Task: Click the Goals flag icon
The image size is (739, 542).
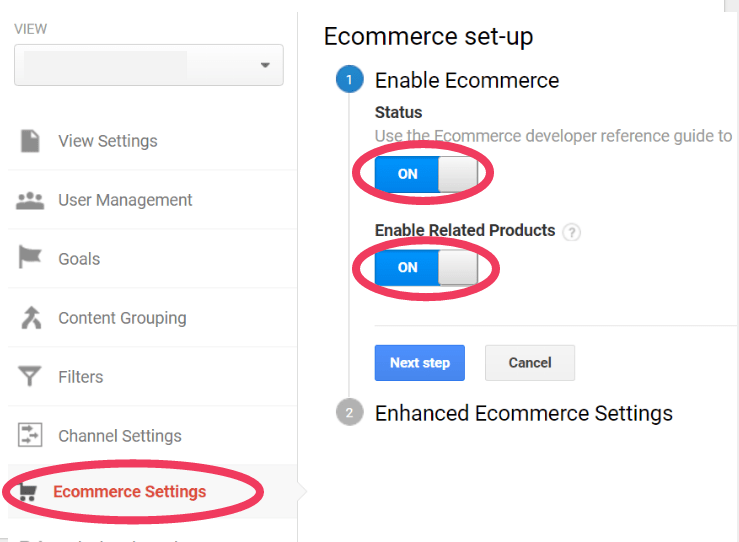Action: pos(30,258)
